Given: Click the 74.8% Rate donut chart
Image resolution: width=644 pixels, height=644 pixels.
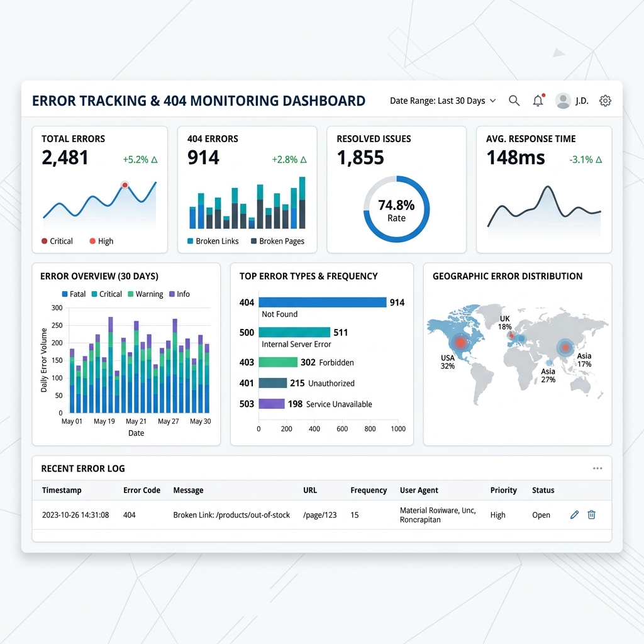Looking at the screenshot, I should [396, 209].
